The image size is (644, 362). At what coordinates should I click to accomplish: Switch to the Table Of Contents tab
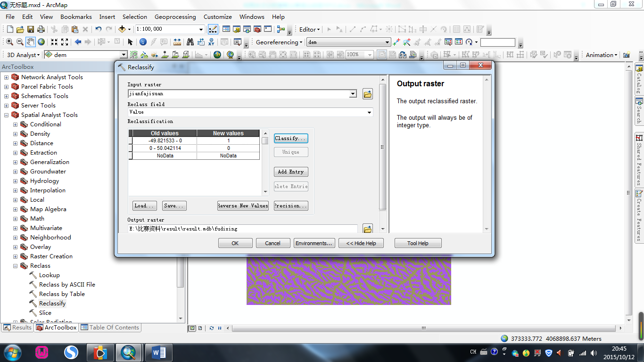coord(110,328)
